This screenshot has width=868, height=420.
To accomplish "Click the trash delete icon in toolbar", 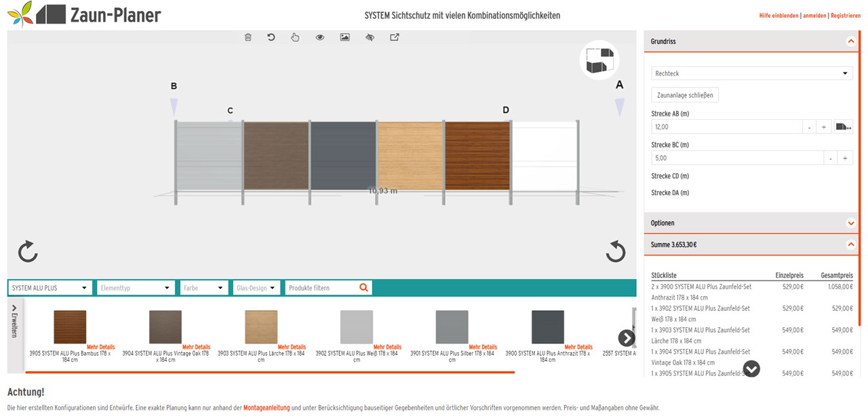I will pos(248,37).
